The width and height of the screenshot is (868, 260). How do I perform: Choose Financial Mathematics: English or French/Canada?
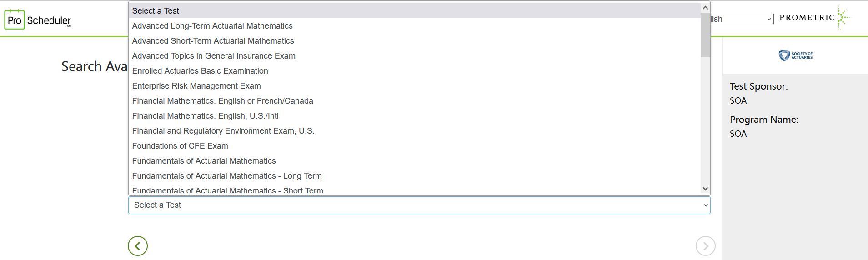[222, 101]
